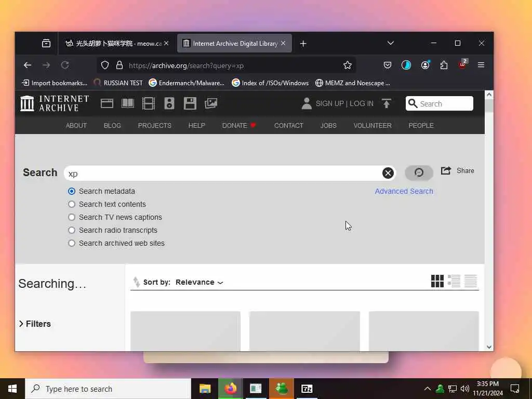Screen dimensions: 532x399
Task: Switch to the meow.ca tab
Action: [x=117, y=44]
